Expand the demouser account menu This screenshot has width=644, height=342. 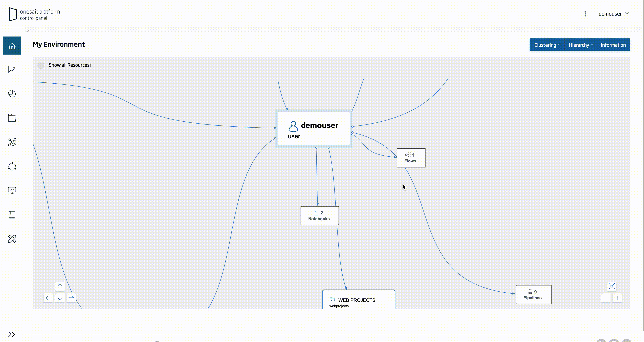(613, 14)
